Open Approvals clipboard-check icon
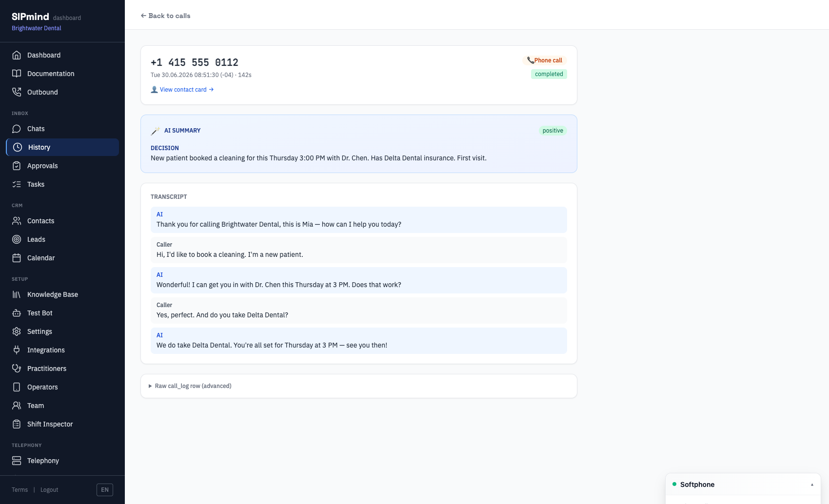This screenshot has width=829, height=504. (x=17, y=166)
